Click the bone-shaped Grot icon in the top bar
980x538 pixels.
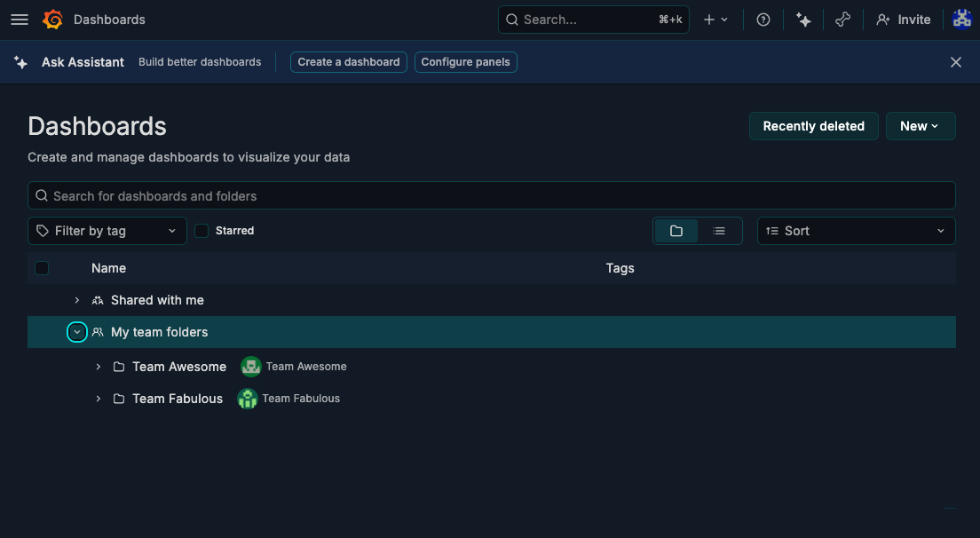tap(842, 19)
